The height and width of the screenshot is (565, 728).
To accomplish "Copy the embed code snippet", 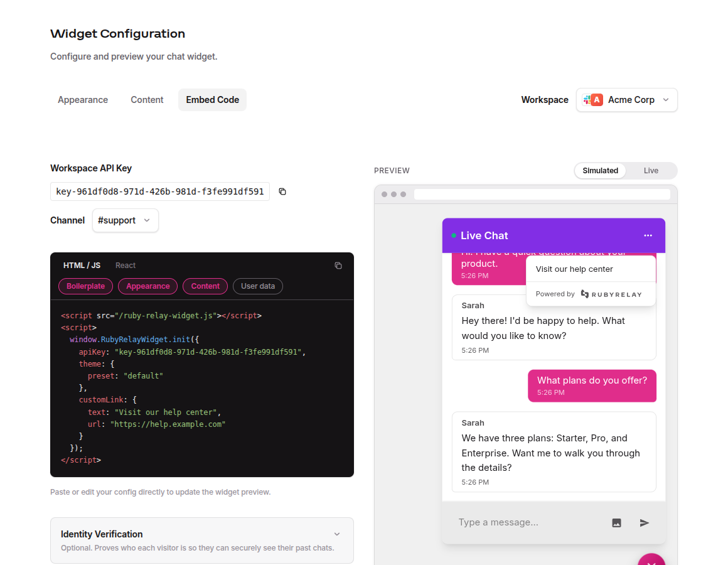I will (x=338, y=266).
